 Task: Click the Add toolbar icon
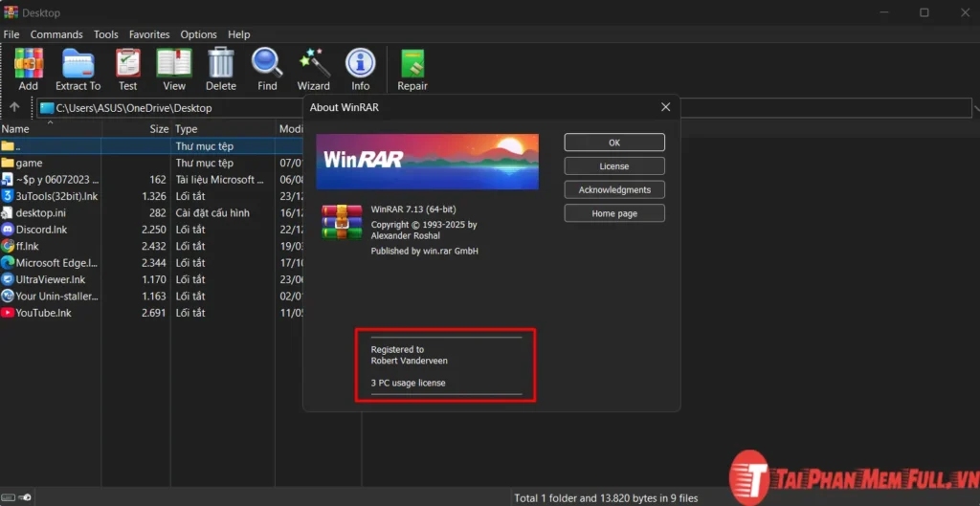[x=28, y=63]
